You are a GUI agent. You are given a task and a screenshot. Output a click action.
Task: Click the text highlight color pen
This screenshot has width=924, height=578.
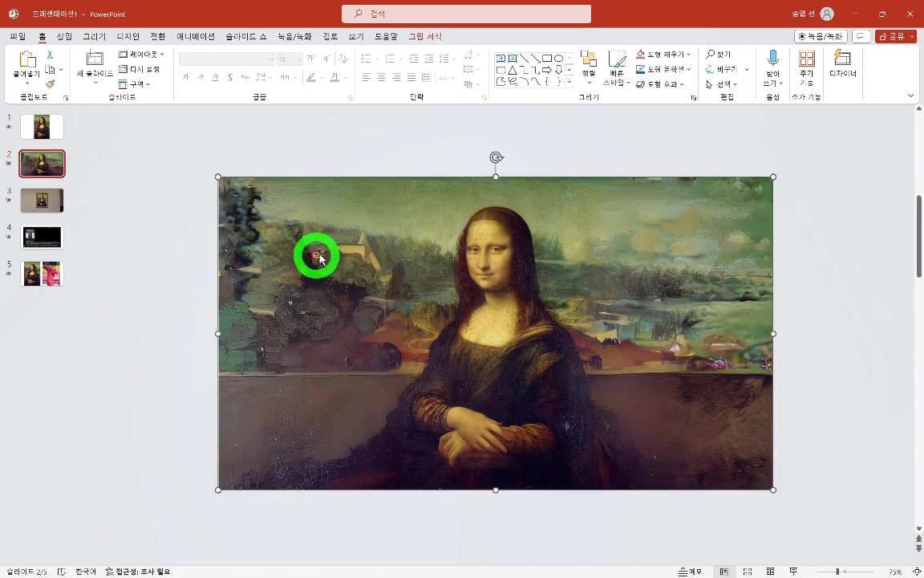point(310,77)
